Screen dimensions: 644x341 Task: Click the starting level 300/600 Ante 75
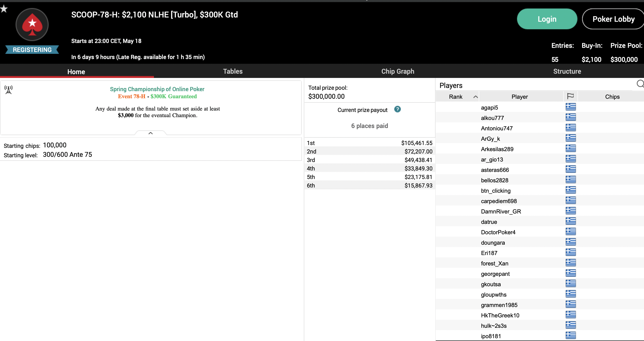click(68, 154)
